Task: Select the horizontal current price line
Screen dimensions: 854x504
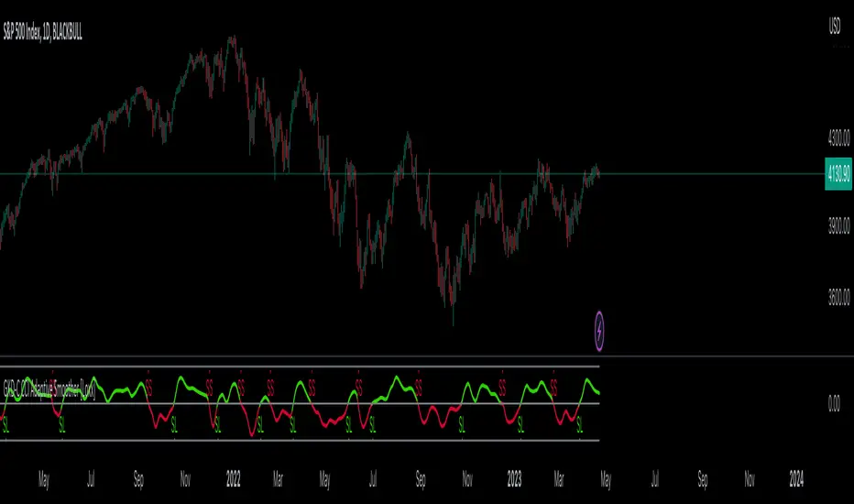Action: coord(412,174)
